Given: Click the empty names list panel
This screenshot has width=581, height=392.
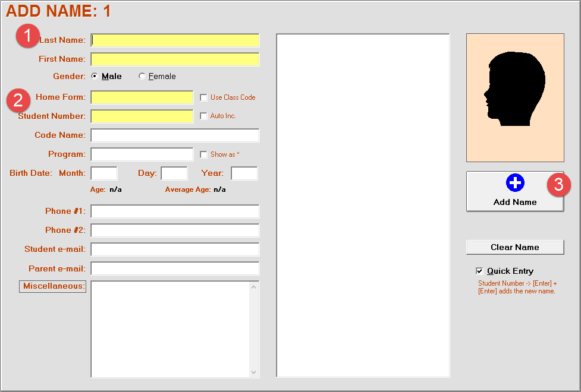Looking at the screenshot, I should pyautogui.click(x=363, y=206).
